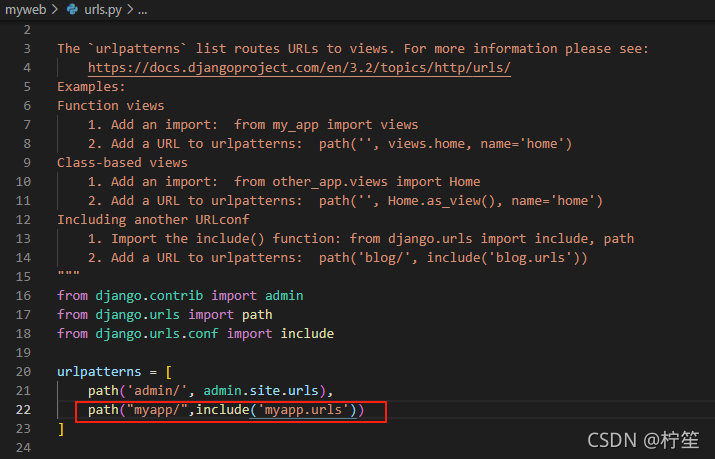The width and height of the screenshot is (715, 459).
Task: Click the closing triple quotes on line 15
Action: pos(68,274)
